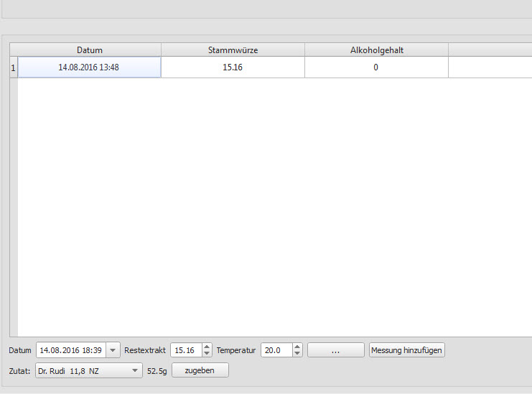Click the Datum column header
This screenshot has width=532, height=394.
[x=89, y=50]
